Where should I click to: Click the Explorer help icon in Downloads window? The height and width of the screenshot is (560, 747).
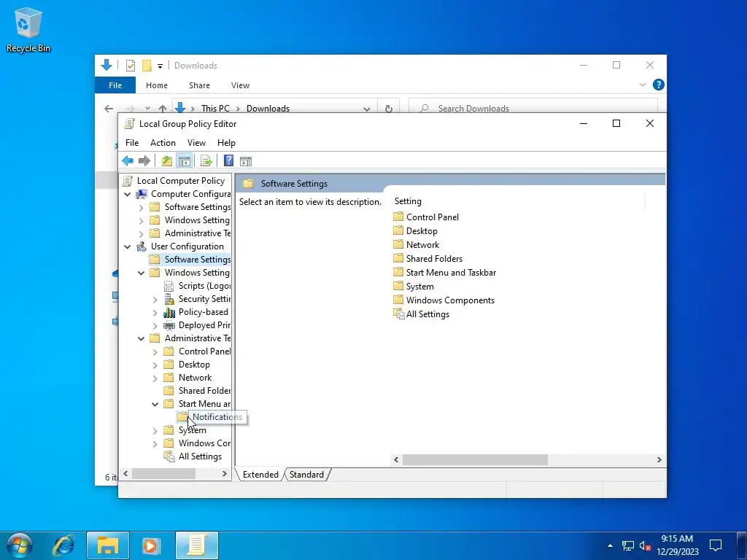click(659, 85)
